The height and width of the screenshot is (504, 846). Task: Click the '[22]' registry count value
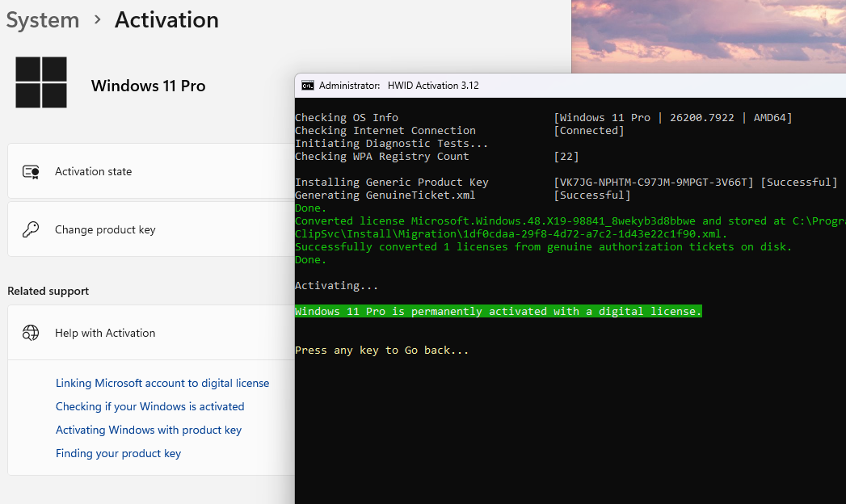coord(566,157)
